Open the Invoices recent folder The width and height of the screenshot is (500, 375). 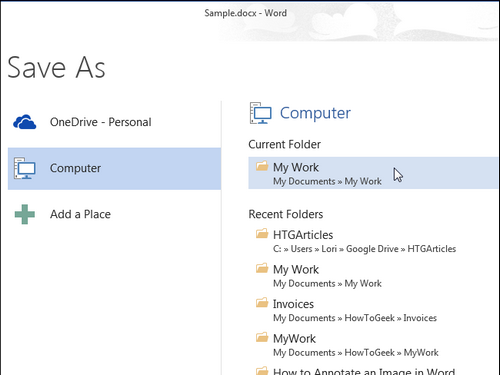[x=373, y=310]
